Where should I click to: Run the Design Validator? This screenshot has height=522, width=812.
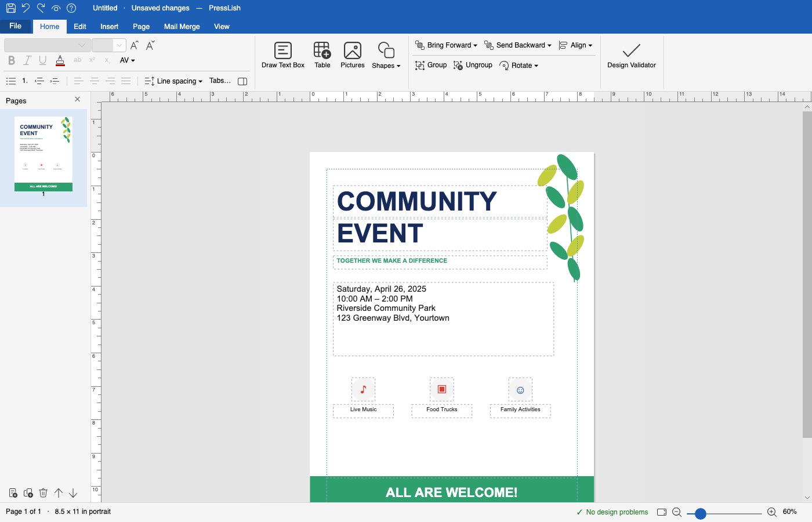632,56
